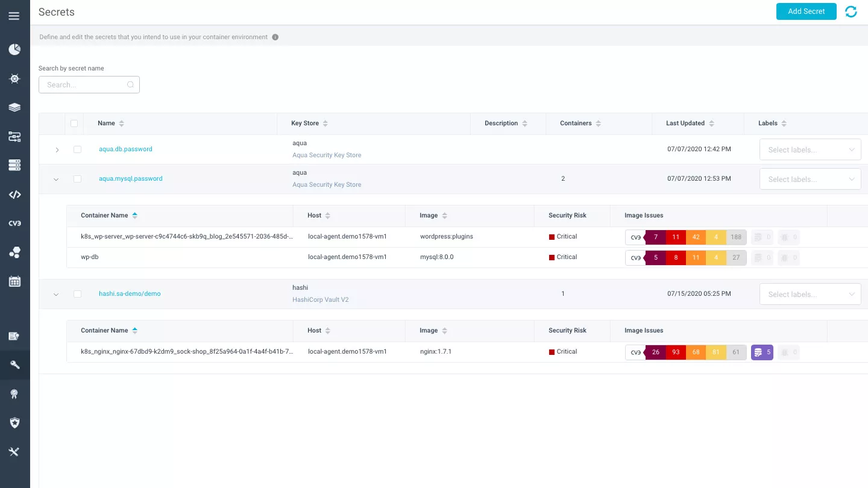Screen dimensions: 868x488
Task: Open the tools wrench sidebar icon
Action: [x=14, y=451]
